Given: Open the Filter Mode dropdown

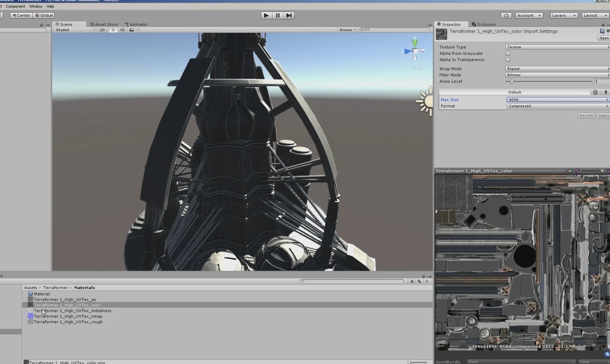Looking at the screenshot, I should [558, 75].
